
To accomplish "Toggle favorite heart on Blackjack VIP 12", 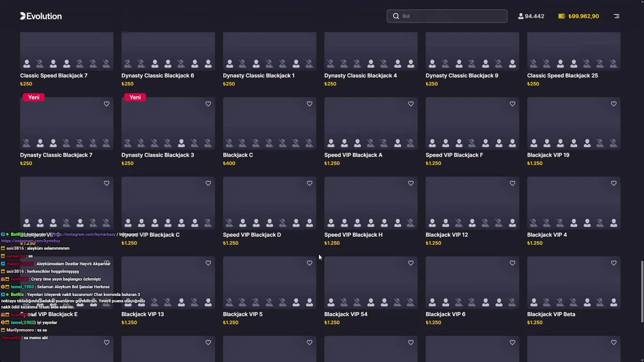I will click(512, 184).
